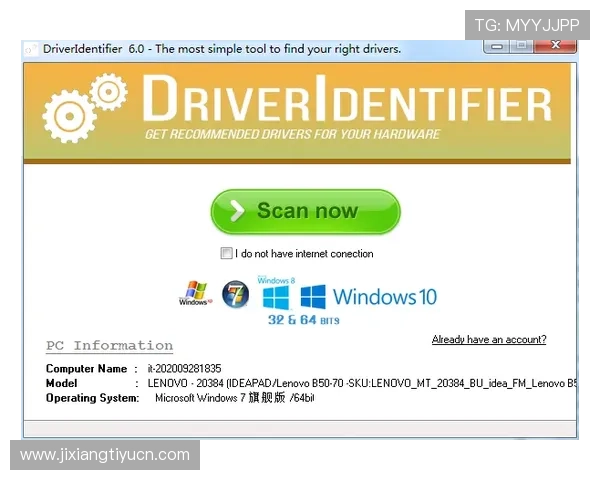Click the Windows 7 orb logo

pos(235,295)
